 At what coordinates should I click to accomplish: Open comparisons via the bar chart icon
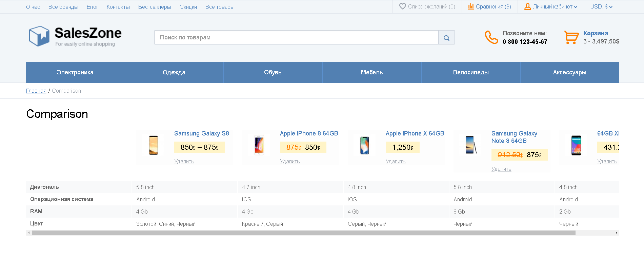pyautogui.click(x=471, y=6)
